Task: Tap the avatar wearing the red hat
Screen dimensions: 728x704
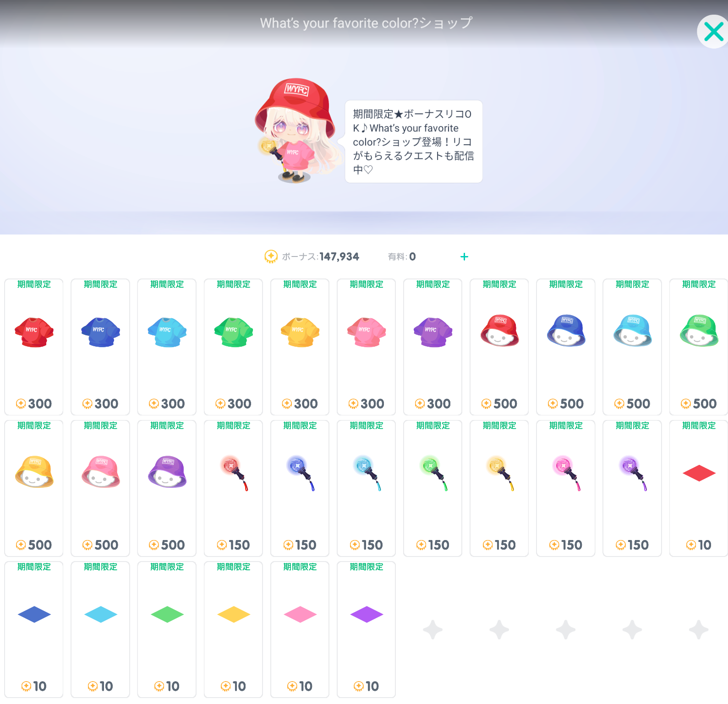Action: [x=296, y=131]
